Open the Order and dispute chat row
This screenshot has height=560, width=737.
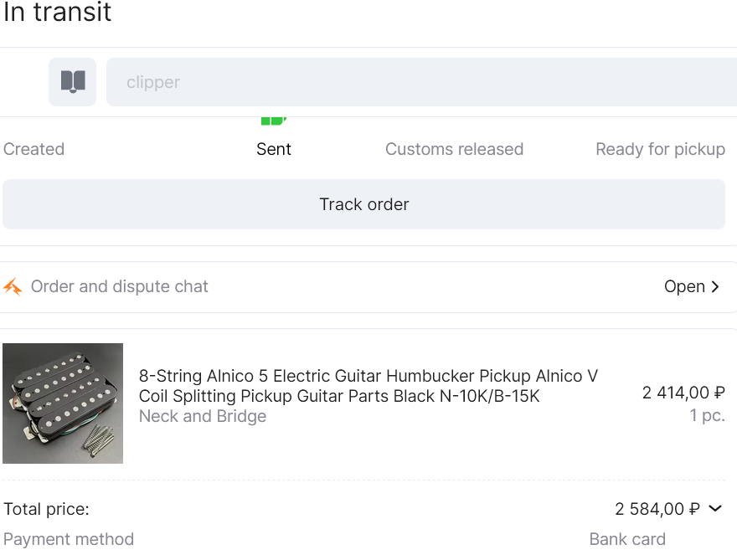pos(368,286)
